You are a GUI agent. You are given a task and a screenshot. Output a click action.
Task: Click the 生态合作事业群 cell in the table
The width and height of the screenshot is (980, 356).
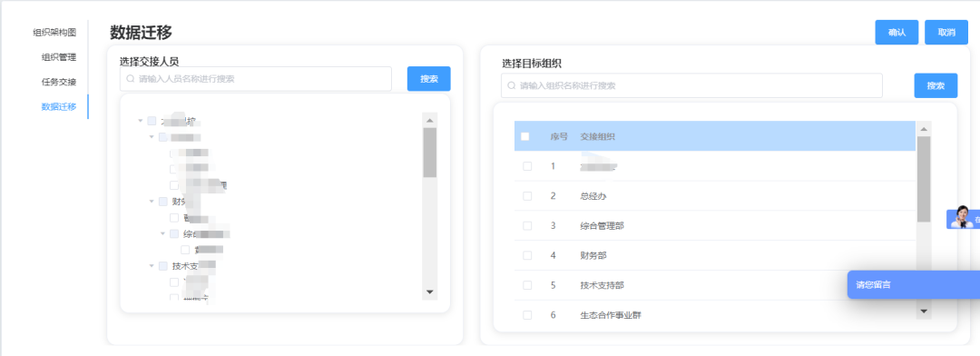[x=611, y=315]
